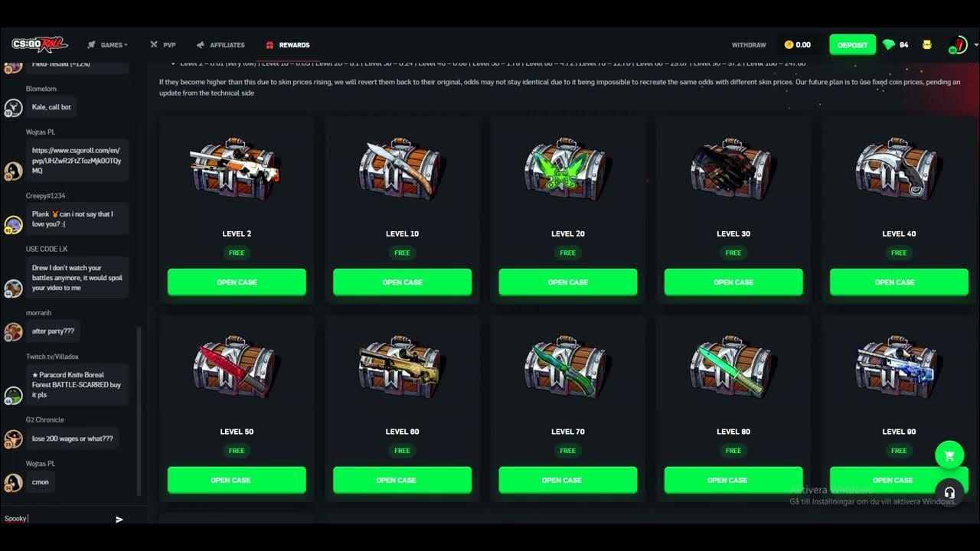Open the PVP section
Viewport: 980px width, 551px height.
(163, 45)
